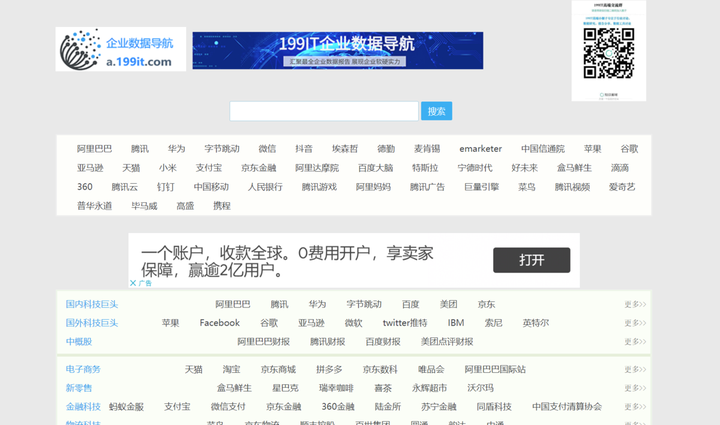The width and height of the screenshot is (720, 425).
Task: Click the emarketer tag
Action: (x=481, y=149)
